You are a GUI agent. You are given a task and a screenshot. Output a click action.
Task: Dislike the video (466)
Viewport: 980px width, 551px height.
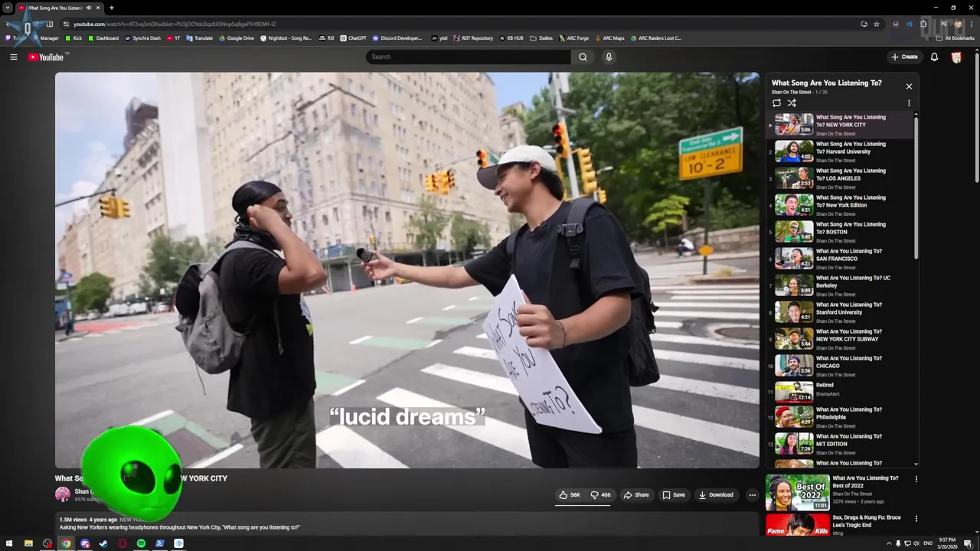pyautogui.click(x=600, y=495)
